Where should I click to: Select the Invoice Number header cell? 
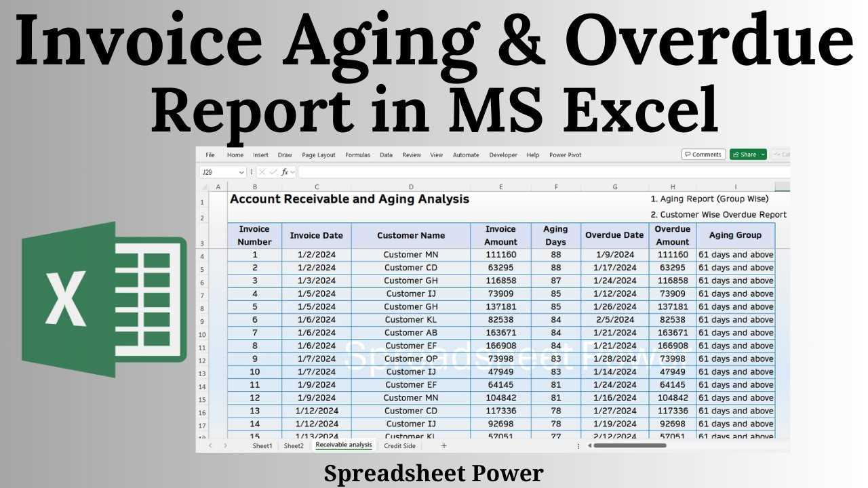254,236
